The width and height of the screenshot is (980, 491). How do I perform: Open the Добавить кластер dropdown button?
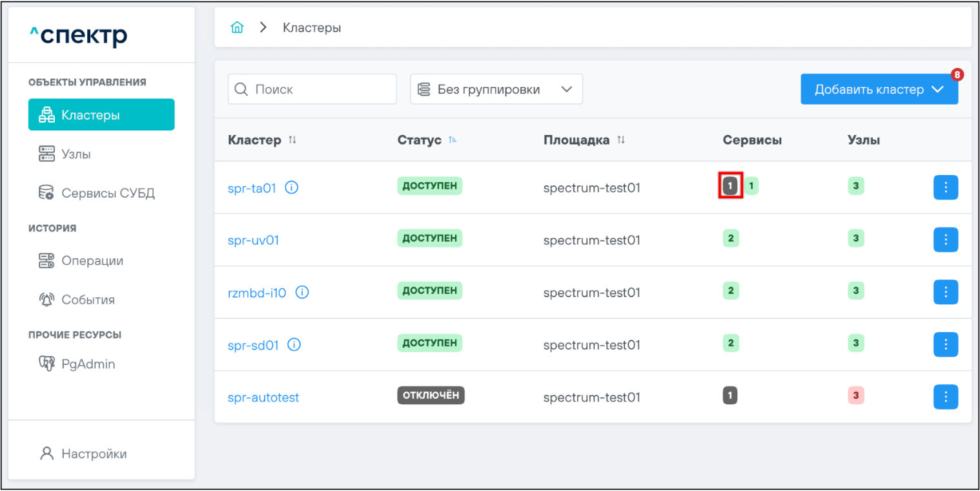click(x=879, y=89)
